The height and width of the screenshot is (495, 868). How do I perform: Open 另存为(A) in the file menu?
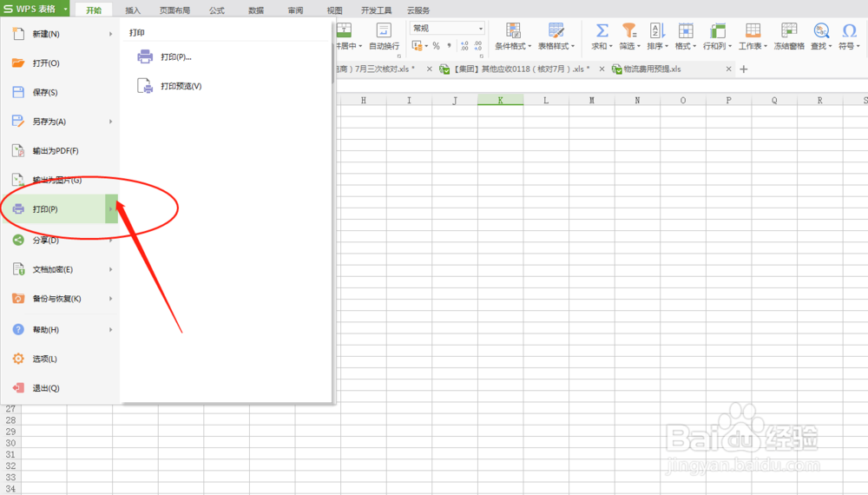tap(60, 122)
